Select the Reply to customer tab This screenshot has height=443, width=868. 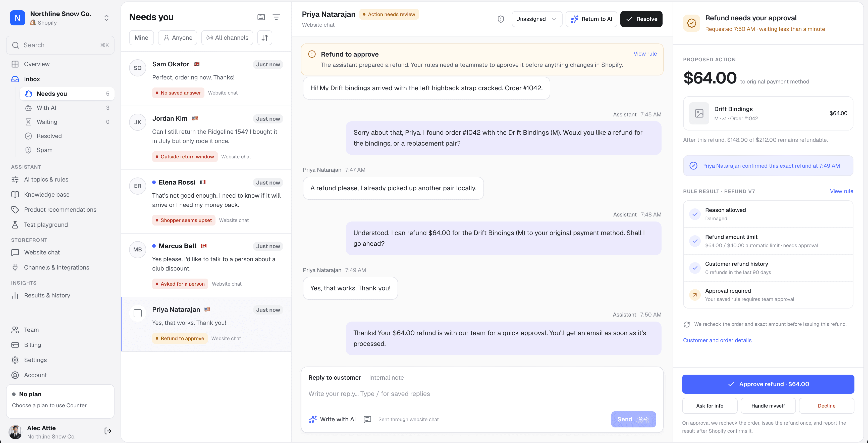click(334, 378)
